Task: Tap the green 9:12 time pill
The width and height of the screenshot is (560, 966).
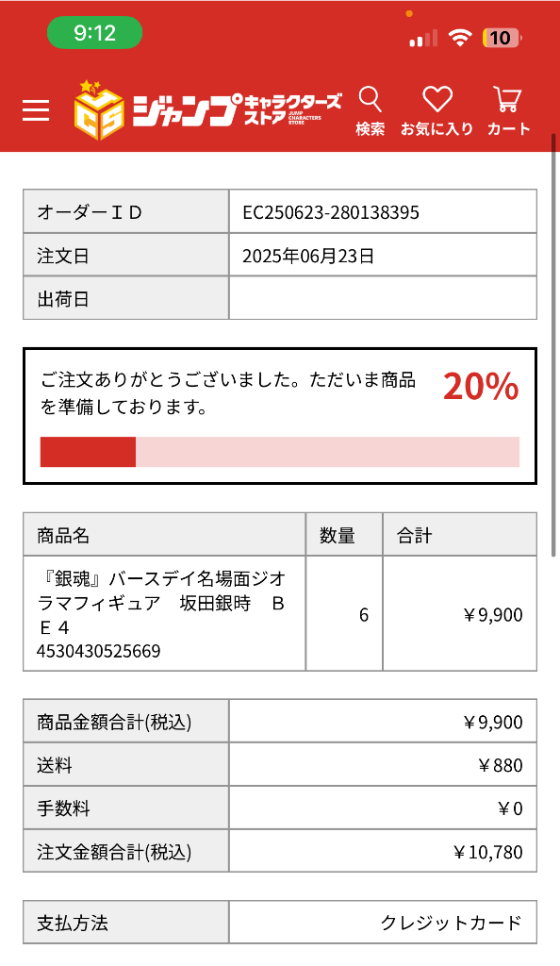Action: coord(95,33)
